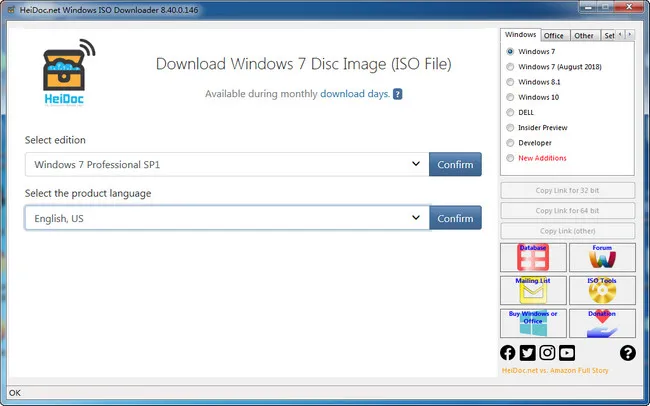The height and width of the screenshot is (406, 650).
Task: Select the Developer radio button
Action: click(x=510, y=143)
